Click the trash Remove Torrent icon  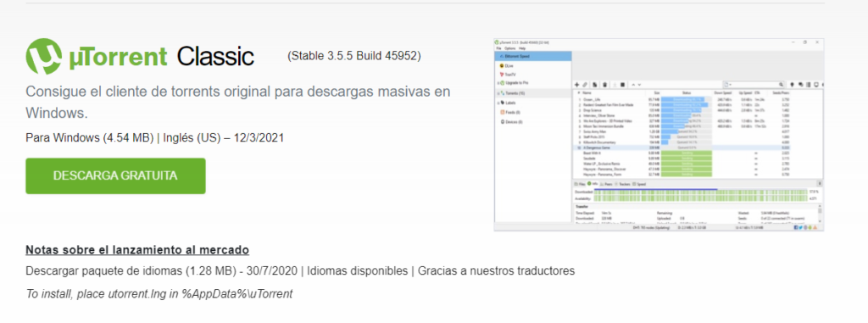[x=604, y=85]
